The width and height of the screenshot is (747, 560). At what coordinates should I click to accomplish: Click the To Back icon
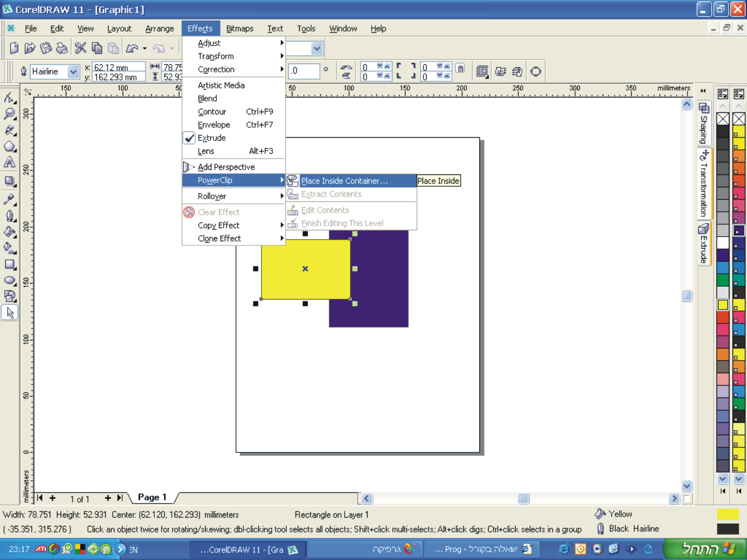pyautogui.click(x=517, y=71)
